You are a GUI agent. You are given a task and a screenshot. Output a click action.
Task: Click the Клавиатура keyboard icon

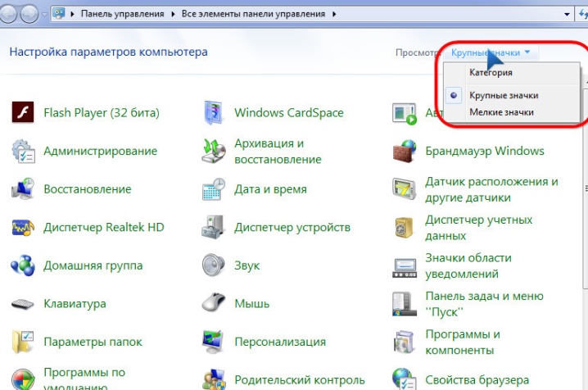click(x=22, y=304)
